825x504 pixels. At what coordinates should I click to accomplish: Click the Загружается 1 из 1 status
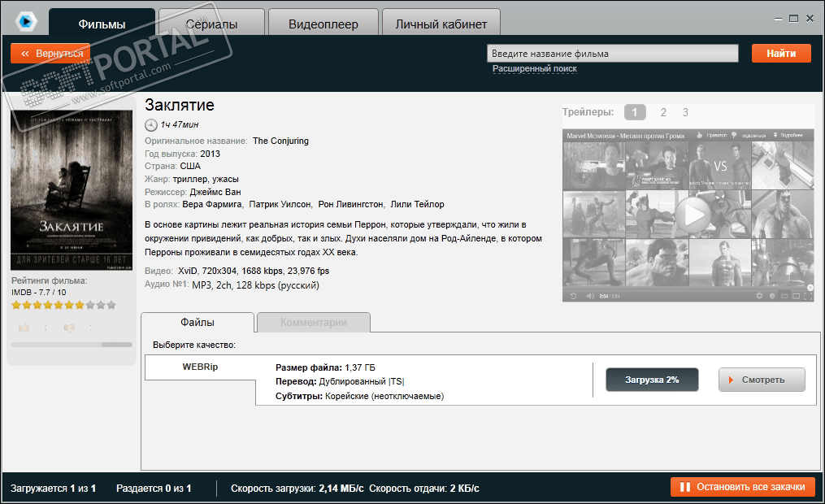coord(53,489)
